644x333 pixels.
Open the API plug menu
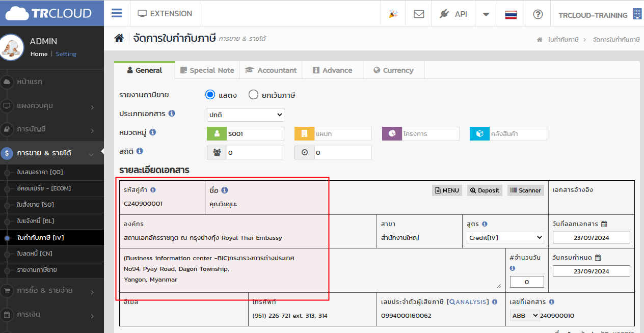(x=453, y=14)
